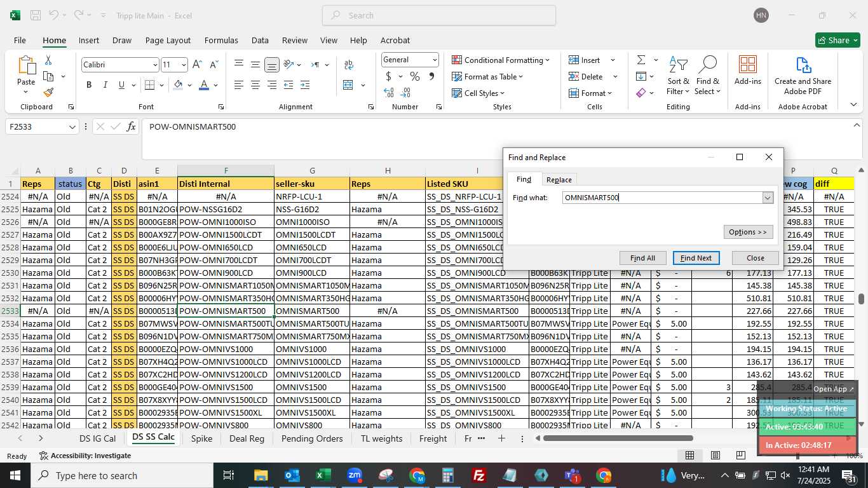Collapse the ribbon with the chevron
The width and height of the screenshot is (868, 488).
853,105
